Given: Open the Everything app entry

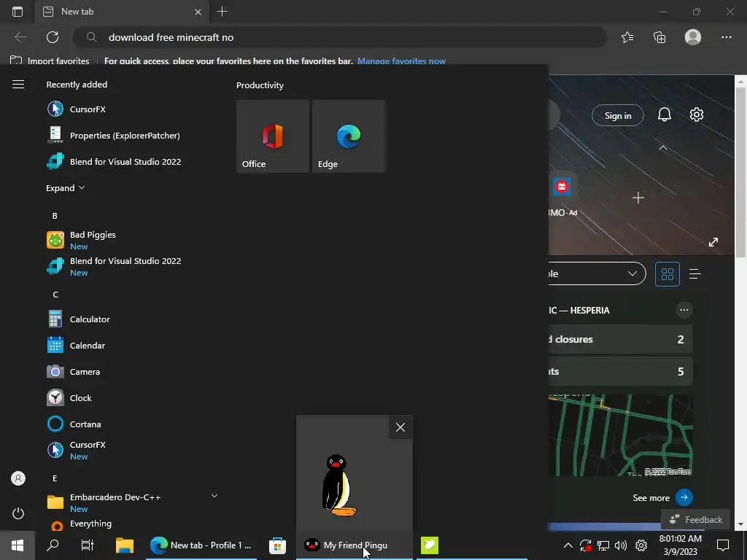Looking at the screenshot, I should [x=79, y=524].
